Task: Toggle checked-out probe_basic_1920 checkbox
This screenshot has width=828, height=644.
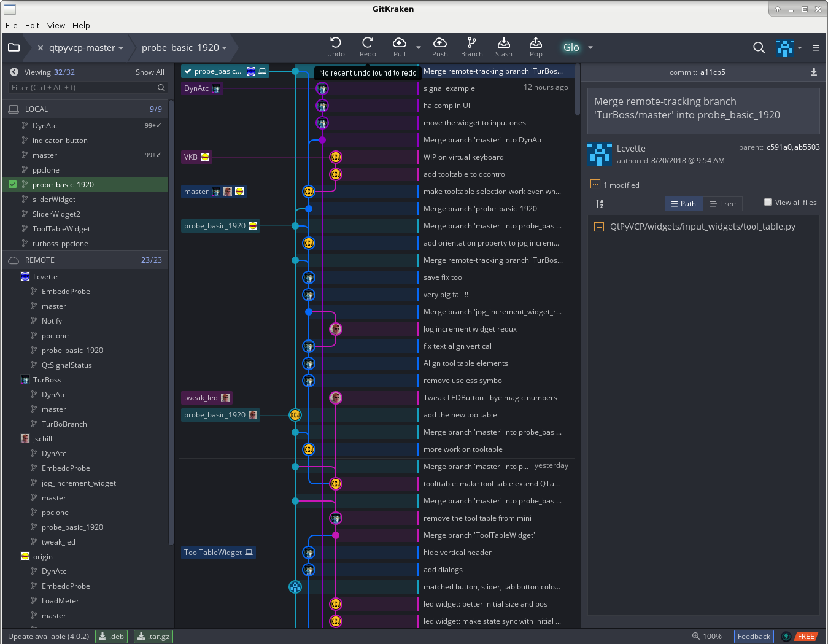Action: click(12, 184)
